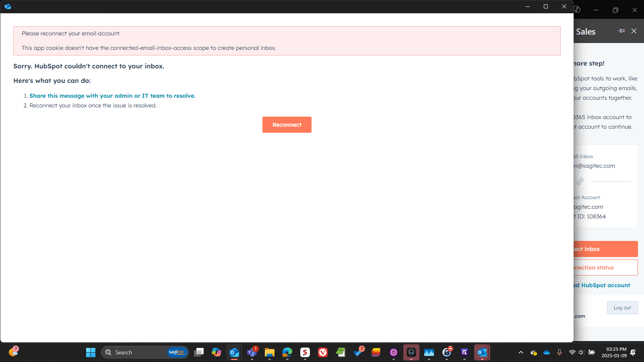This screenshot has width=644, height=362.
Task: Open the weather widget on the taskbar
Action: coord(14,352)
